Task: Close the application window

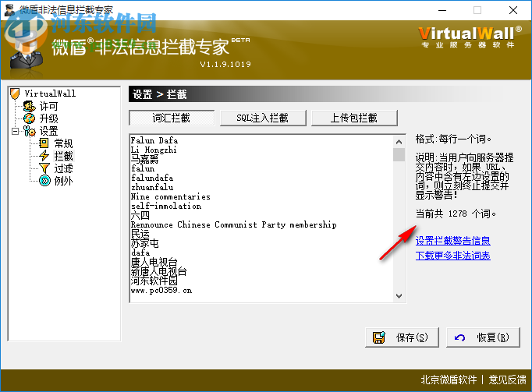Action: pos(513,10)
